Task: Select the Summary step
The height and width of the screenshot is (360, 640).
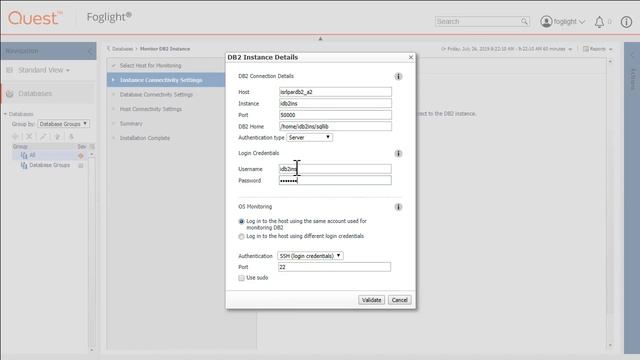Action: [x=131, y=124]
